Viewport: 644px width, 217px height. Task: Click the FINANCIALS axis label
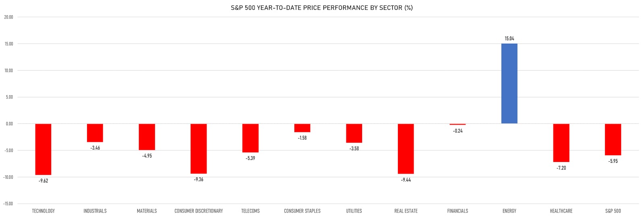click(x=458, y=211)
